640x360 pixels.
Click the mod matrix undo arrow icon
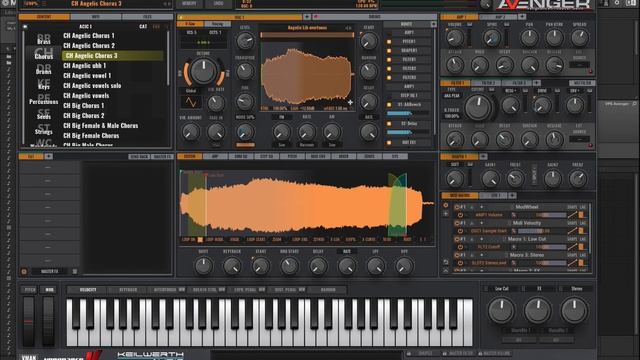click(446, 262)
